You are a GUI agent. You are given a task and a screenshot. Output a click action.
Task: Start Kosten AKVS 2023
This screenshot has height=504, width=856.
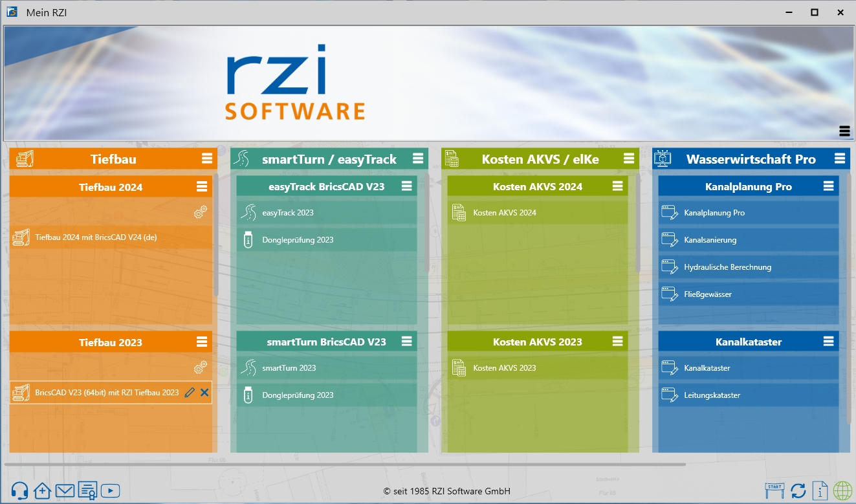point(538,367)
